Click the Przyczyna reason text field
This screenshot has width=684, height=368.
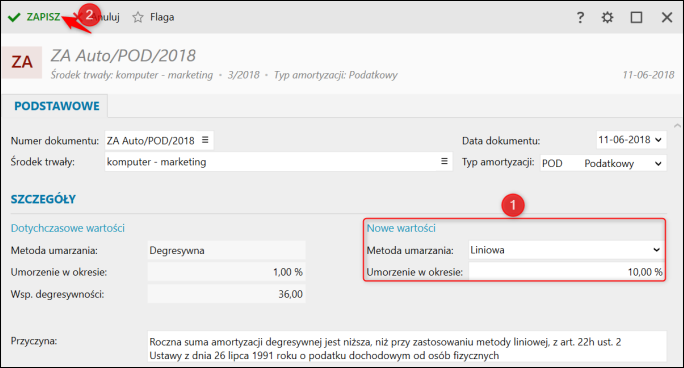[407, 348]
